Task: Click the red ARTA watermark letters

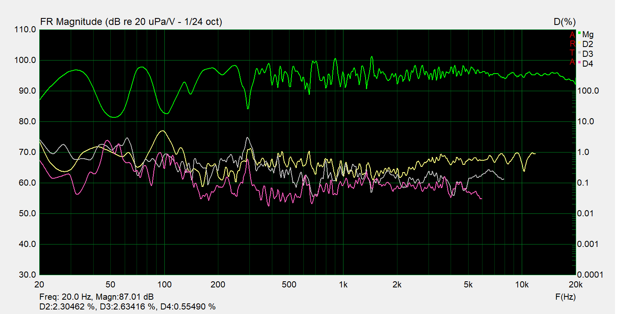Action: coord(572,48)
